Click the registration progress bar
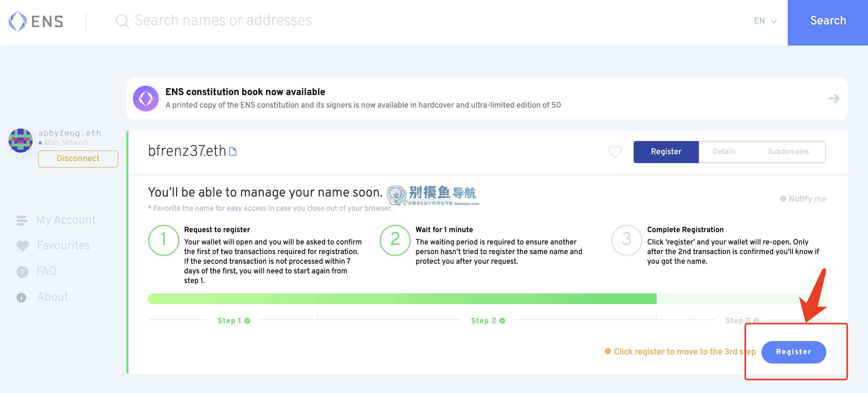Screen dimensions: 868x393 pos(486,298)
